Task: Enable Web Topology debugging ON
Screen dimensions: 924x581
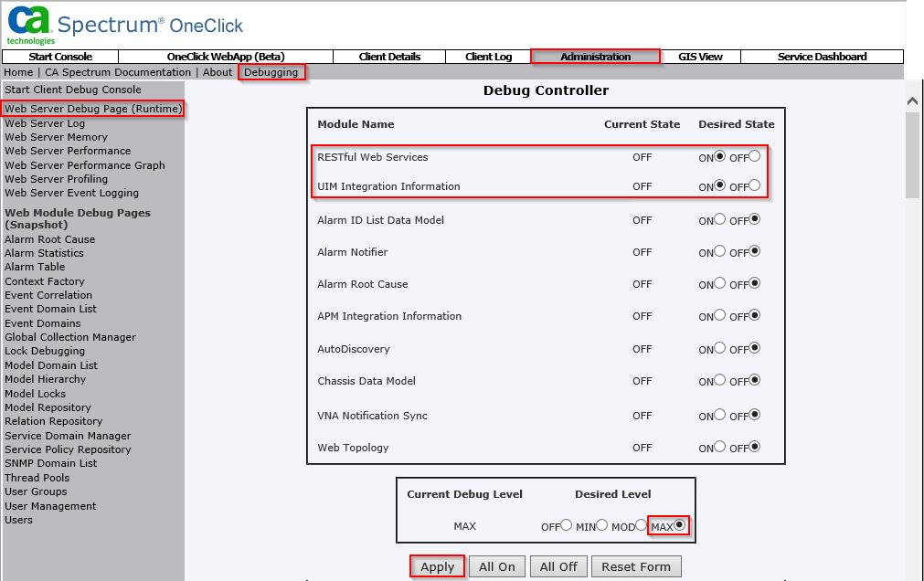Action: click(x=719, y=447)
